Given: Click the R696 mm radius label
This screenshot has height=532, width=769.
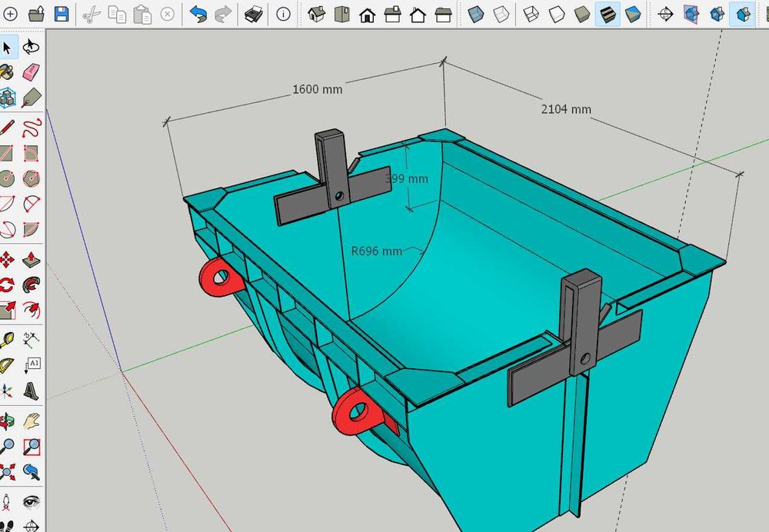Looking at the screenshot, I should [x=377, y=251].
